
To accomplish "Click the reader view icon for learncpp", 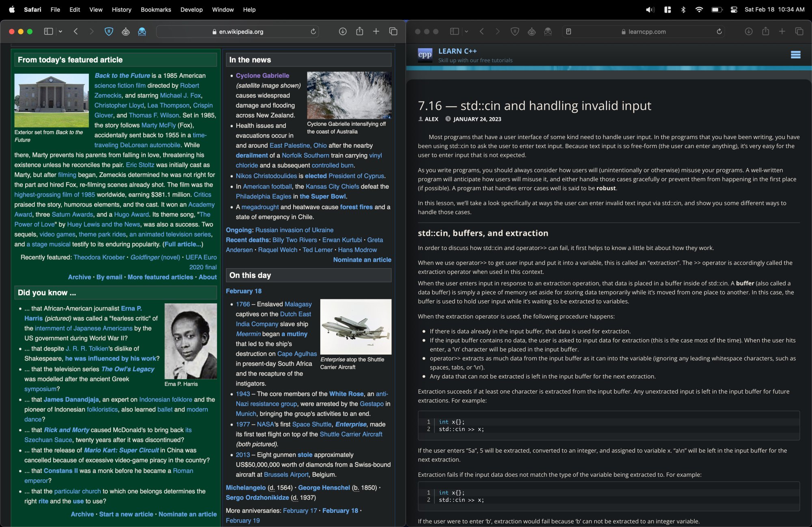I will tap(568, 31).
